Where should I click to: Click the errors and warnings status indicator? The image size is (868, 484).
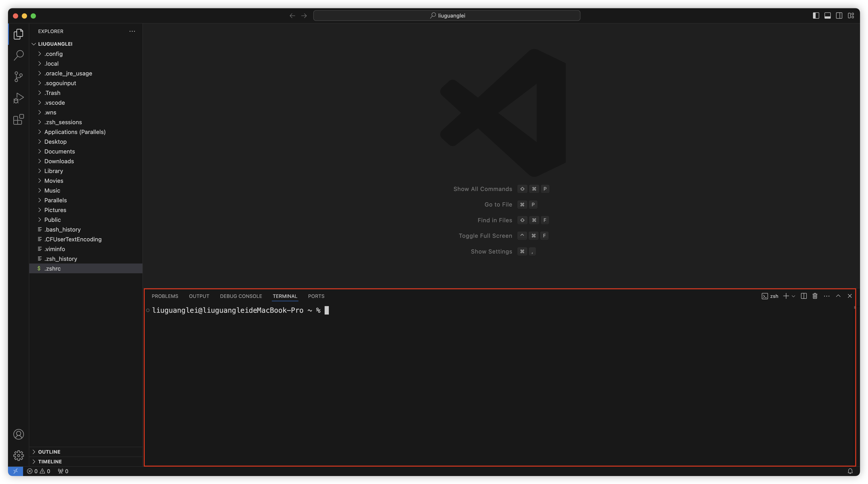pyautogui.click(x=38, y=471)
